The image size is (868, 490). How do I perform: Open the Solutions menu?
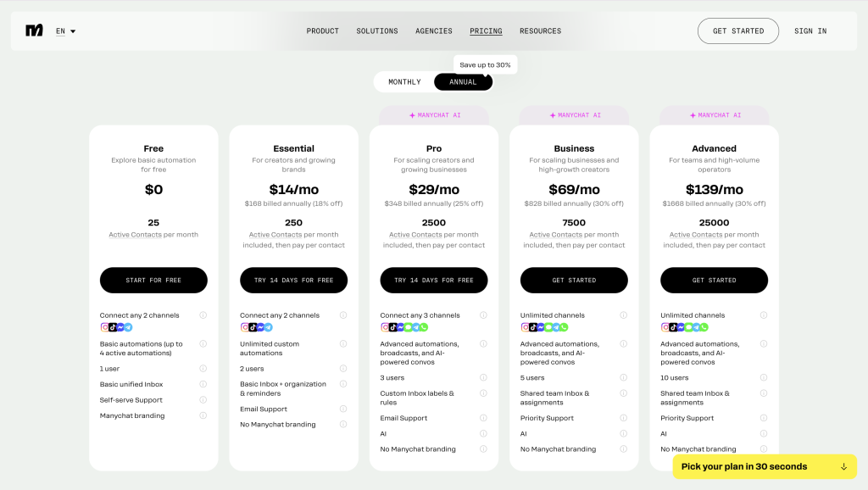(x=377, y=31)
